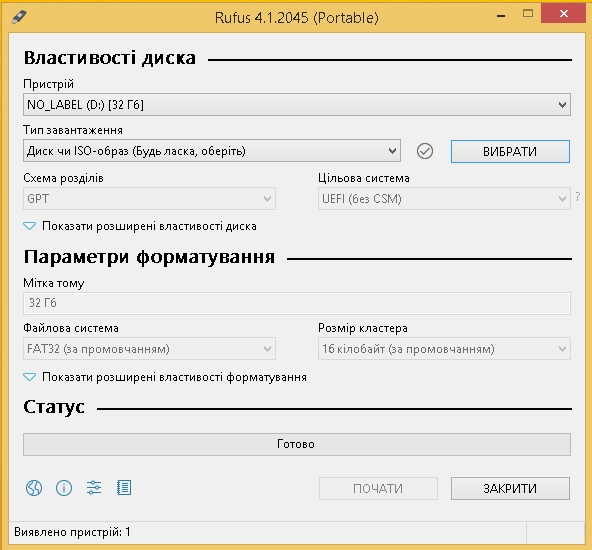Click the checksum checkmark circle icon
This screenshot has height=550, width=592.
tap(425, 151)
